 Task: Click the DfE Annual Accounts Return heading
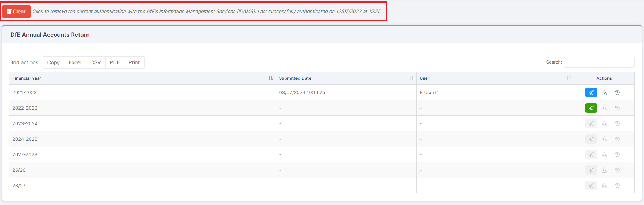click(50, 35)
